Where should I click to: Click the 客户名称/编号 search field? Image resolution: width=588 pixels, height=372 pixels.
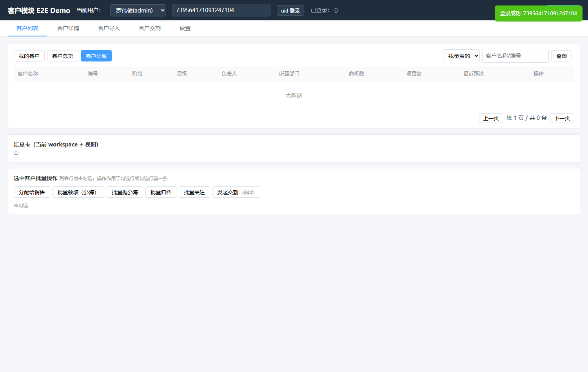point(515,56)
